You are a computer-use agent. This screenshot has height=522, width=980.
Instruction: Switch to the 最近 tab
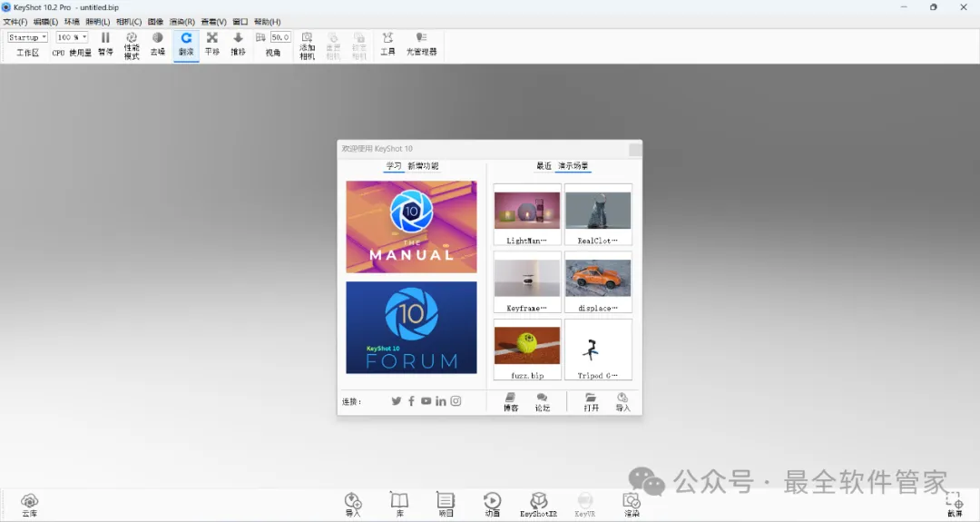(544, 165)
